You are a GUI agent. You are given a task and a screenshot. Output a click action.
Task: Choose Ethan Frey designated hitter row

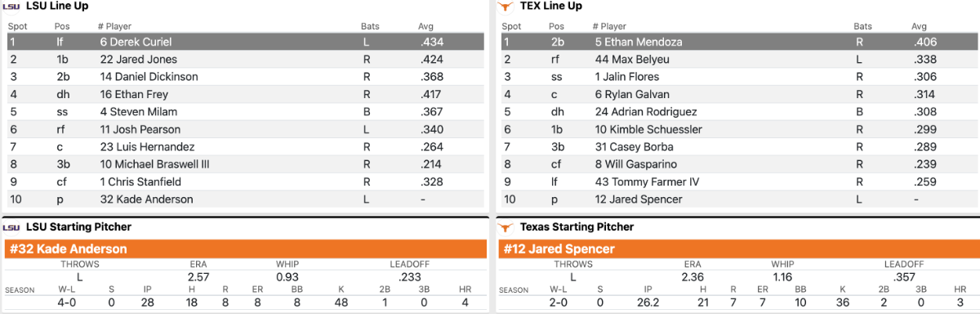tap(244, 94)
